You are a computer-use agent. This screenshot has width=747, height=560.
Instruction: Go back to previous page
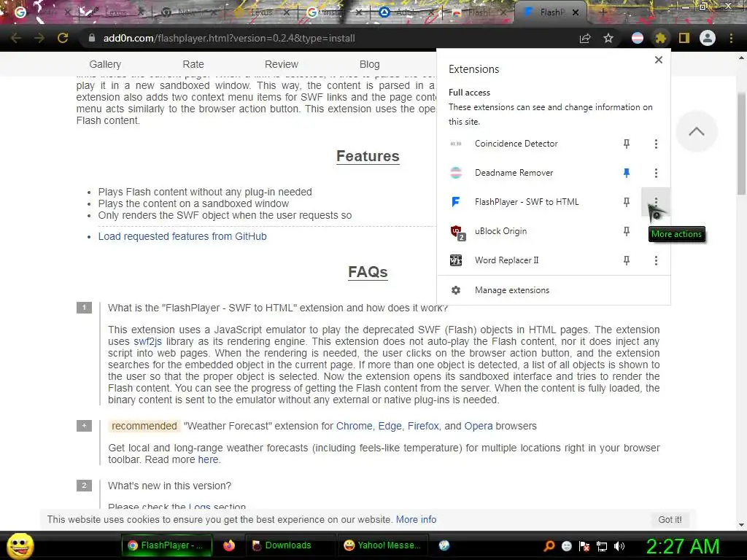(x=16, y=38)
